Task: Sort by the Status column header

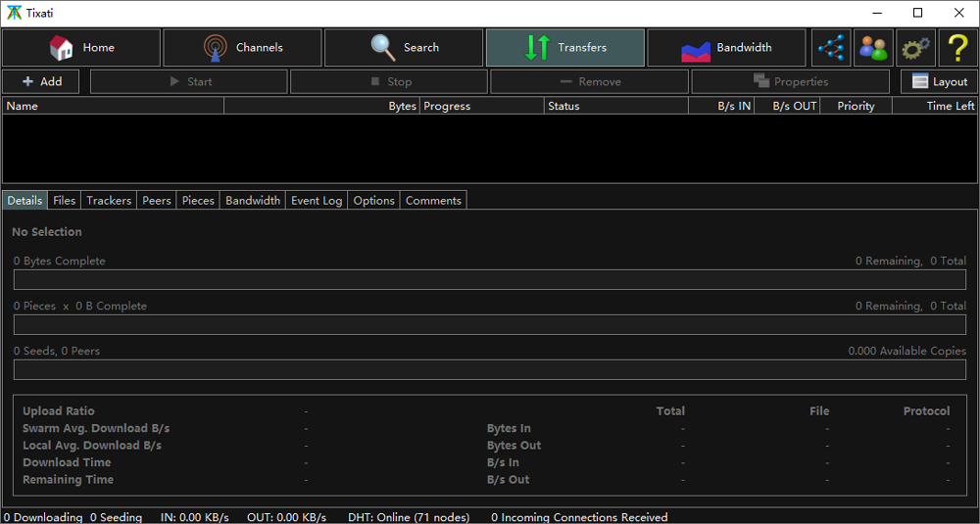Action: point(616,106)
